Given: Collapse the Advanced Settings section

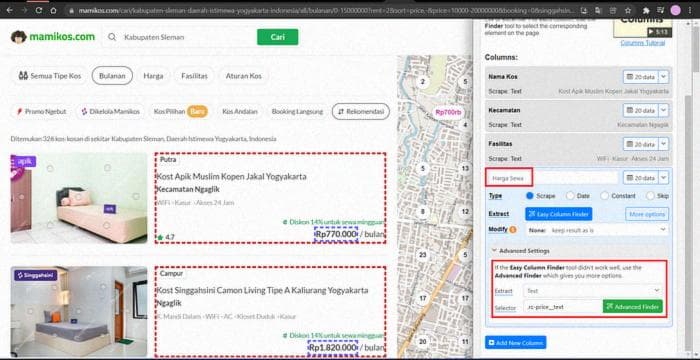Looking at the screenshot, I should coord(521,251).
